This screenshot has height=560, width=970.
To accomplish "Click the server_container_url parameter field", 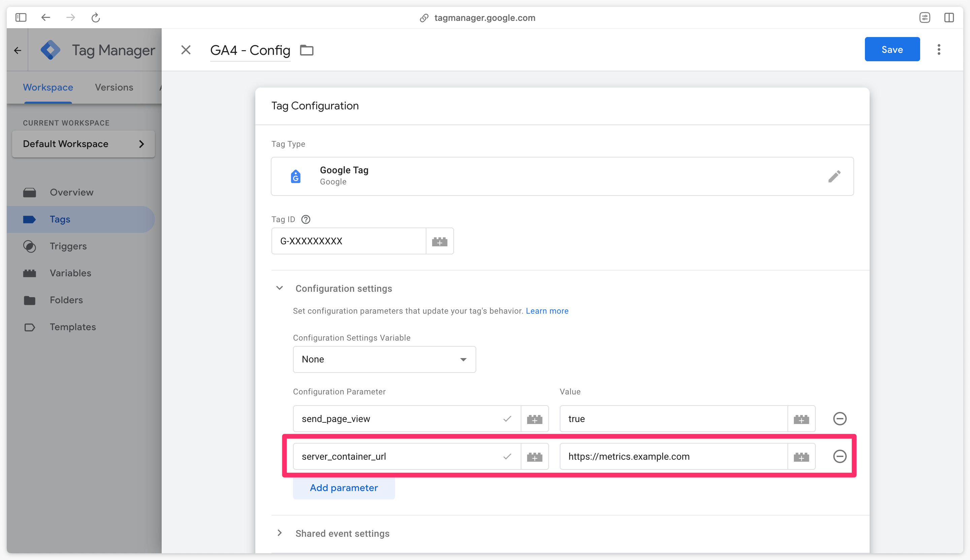I will tap(407, 457).
